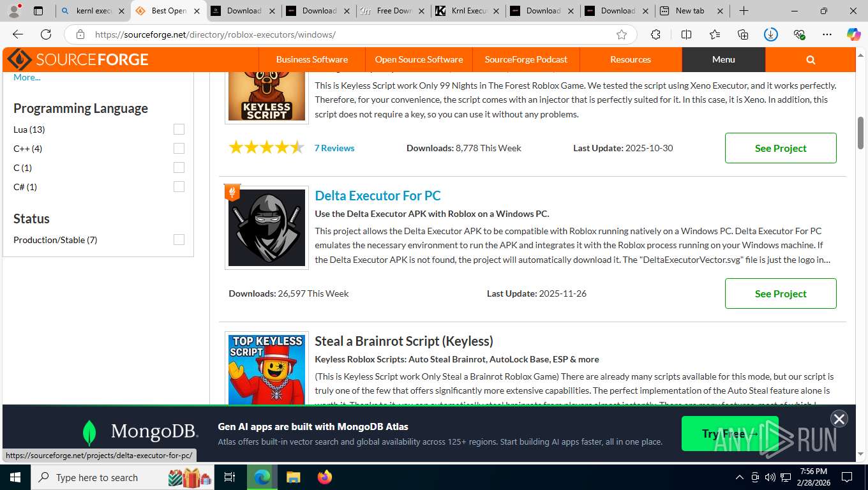Screen dimensions: 868x490
Task: Check the C++ (4) language filter
Action: [x=179, y=149]
